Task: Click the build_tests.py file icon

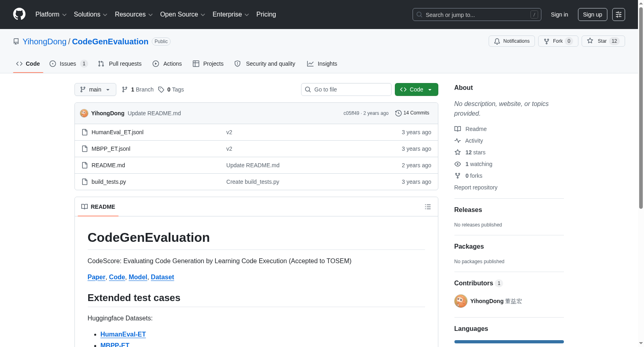Action: [85, 182]
